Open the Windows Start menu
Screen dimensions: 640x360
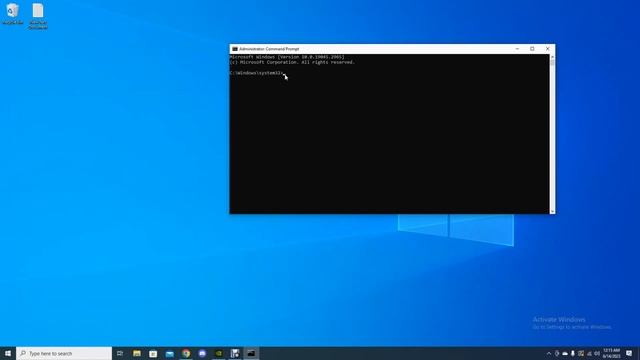tap(8, 353)
